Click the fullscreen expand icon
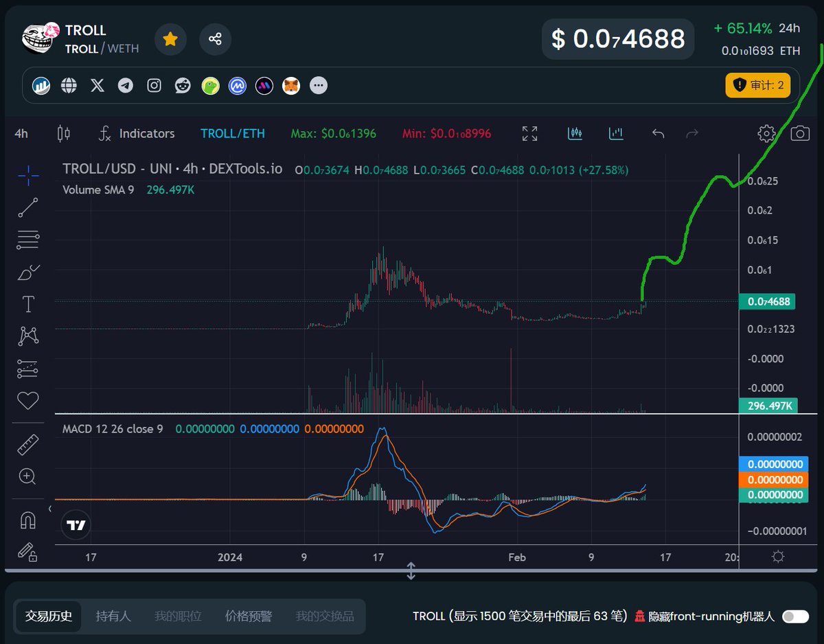The height and width of the screenshot is (644, 824). 529,133
